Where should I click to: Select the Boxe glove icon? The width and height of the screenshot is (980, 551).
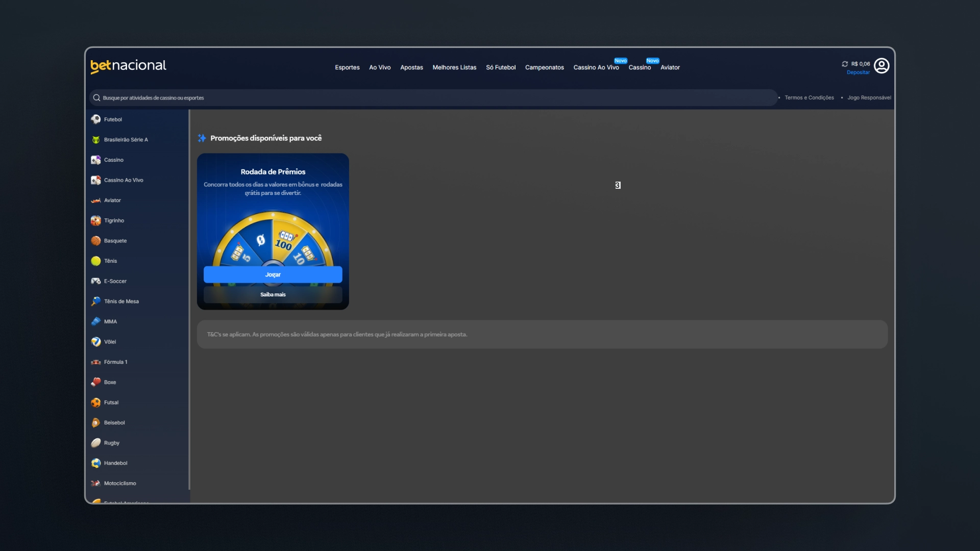tap(96, 382)
